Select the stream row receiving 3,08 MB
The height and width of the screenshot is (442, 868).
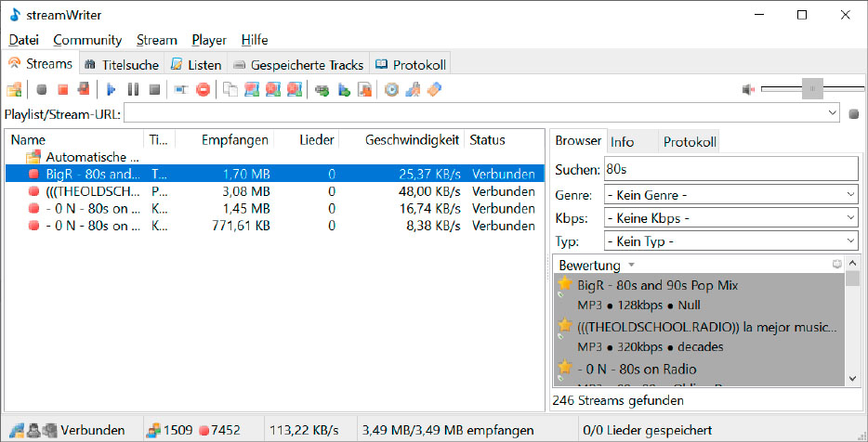tap(275, 191)
